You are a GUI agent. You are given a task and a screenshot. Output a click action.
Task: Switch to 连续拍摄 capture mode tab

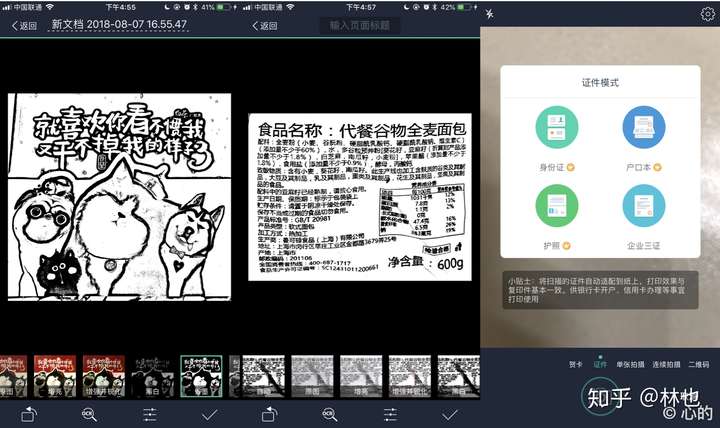pyautogui.click(x=666, y=365)
